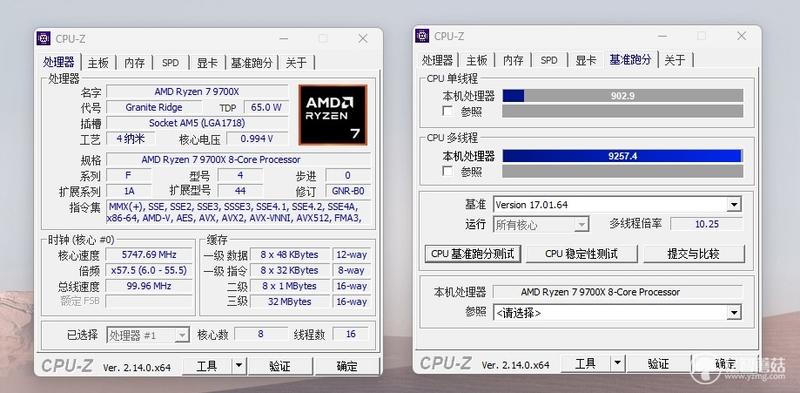Open the 运行 所有核心 dropdown
Image resolution: width=800 pixels, height=393 pixels.
[581, 224]
